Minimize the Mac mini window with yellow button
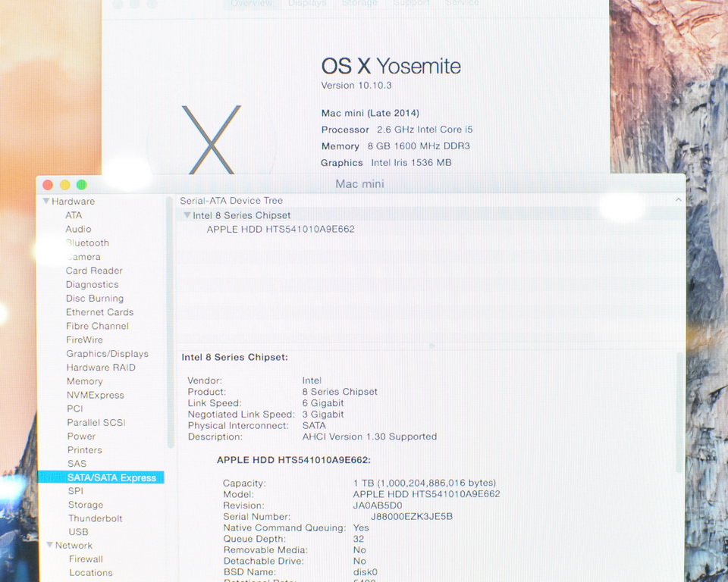The image size is (728, 582). point(65,185)
